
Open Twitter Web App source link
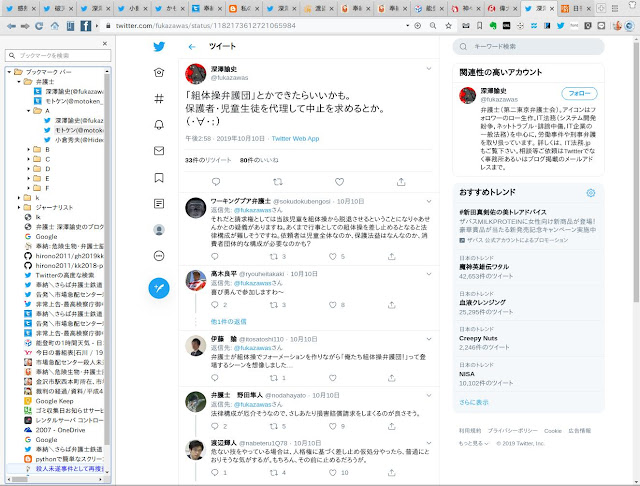tap(296, 139)
